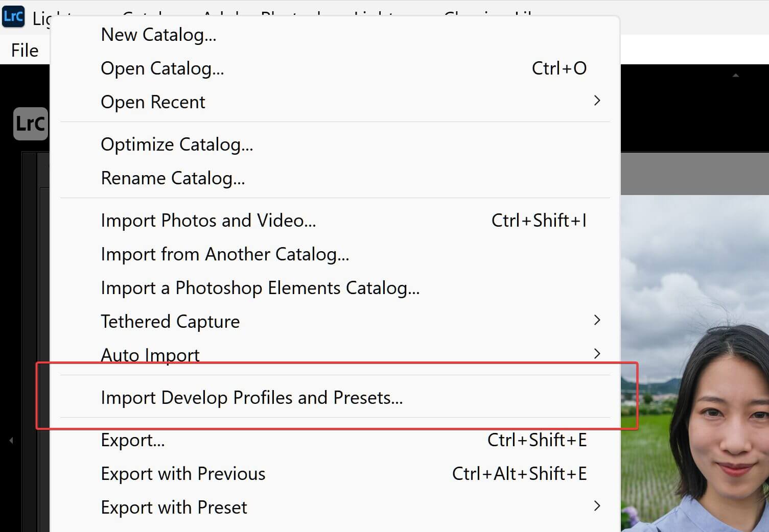The height and width of the screenshot is (532, 769).
Task: Select Export with Previous
Action: tap(183, 473)
